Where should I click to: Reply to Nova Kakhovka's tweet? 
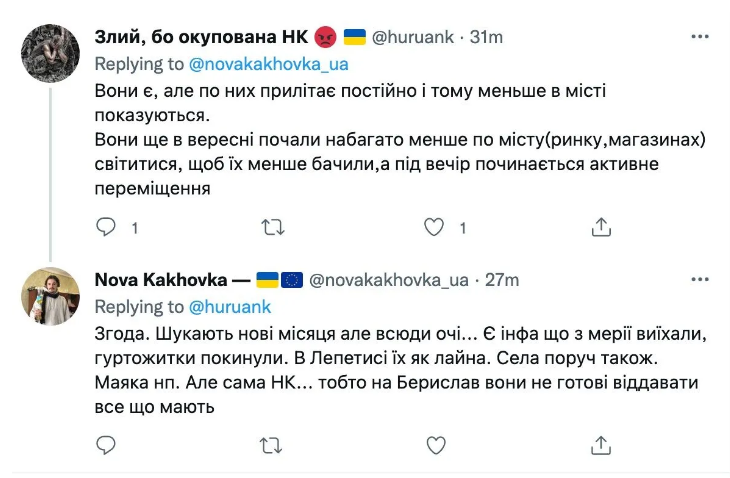[x=106, y=444]
